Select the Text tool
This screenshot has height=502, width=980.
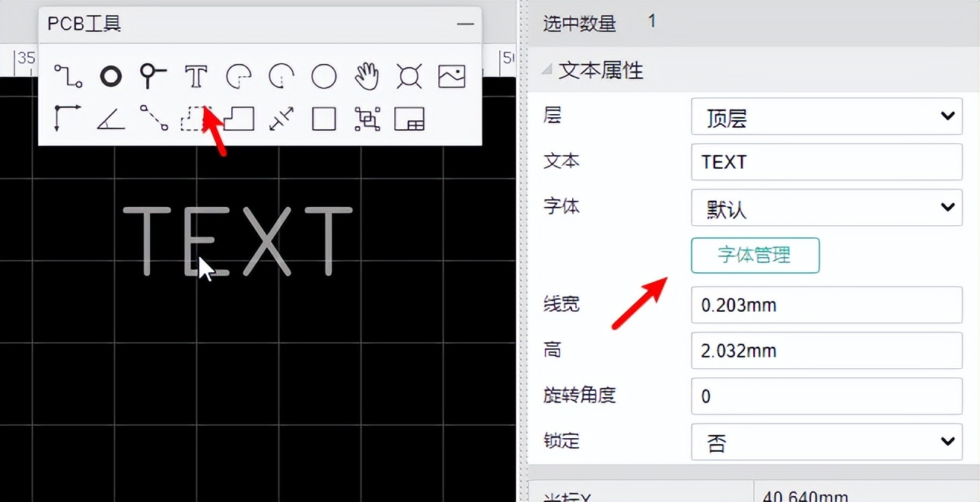point(196,76)
